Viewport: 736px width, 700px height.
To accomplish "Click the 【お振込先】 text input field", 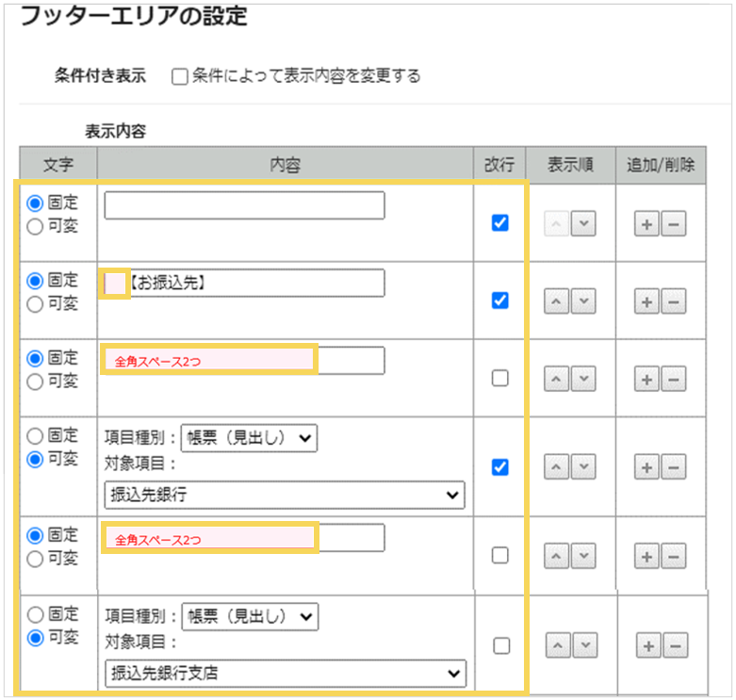I will click(x=256, y=282).
